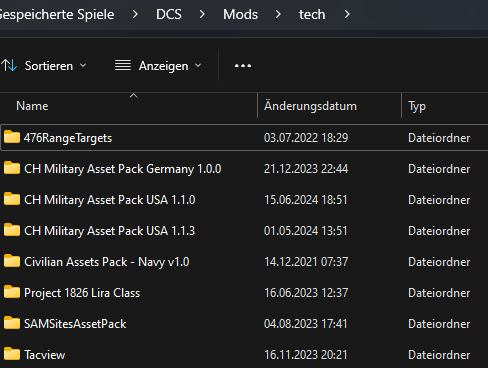
Task: Open the 476RangeTargets folder icon
Action: coord(12,137)
